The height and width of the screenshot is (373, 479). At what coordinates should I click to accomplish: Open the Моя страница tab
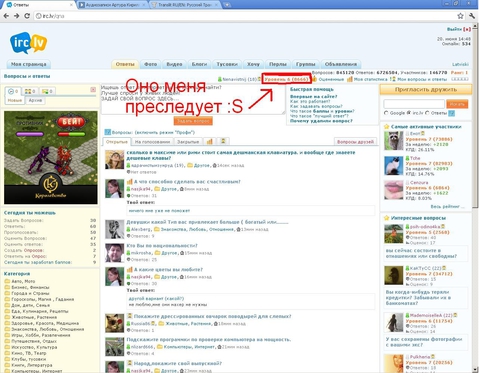pyautogui.click(x=29, y=64)
